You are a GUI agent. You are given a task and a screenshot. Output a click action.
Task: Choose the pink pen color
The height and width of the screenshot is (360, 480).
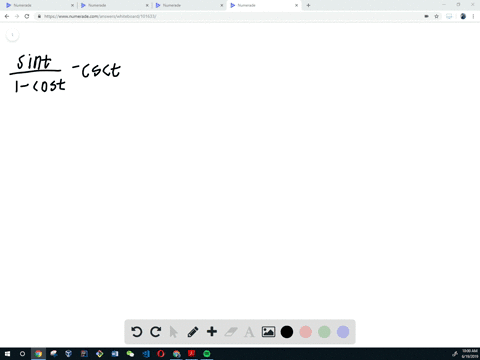pyautogui.click(x=305, y=332)
